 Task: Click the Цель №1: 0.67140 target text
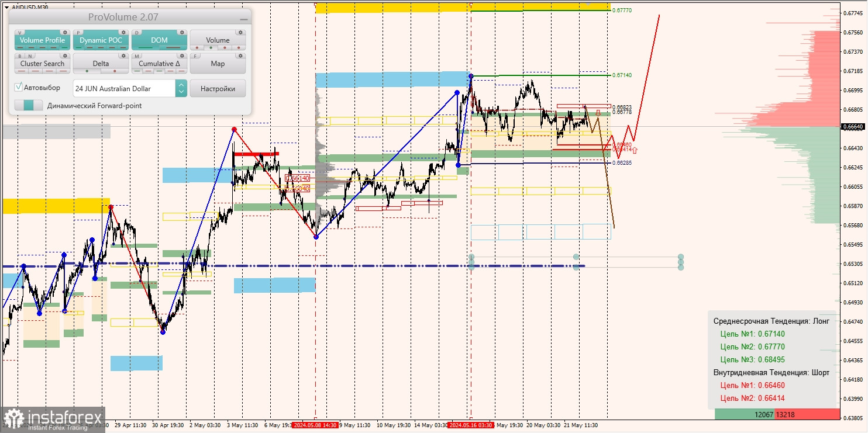tap(752, 334)
